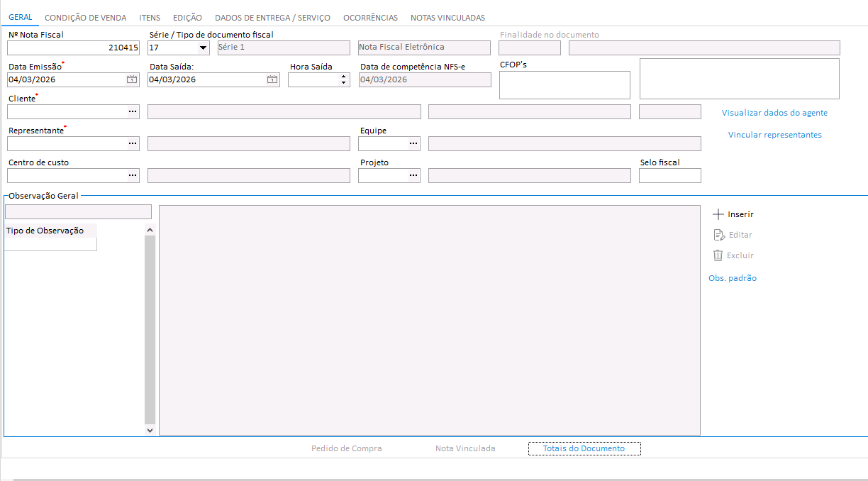
Task: Click the Tipo de Observação column header
Action: pyautogui.click(x=50, y=231)
